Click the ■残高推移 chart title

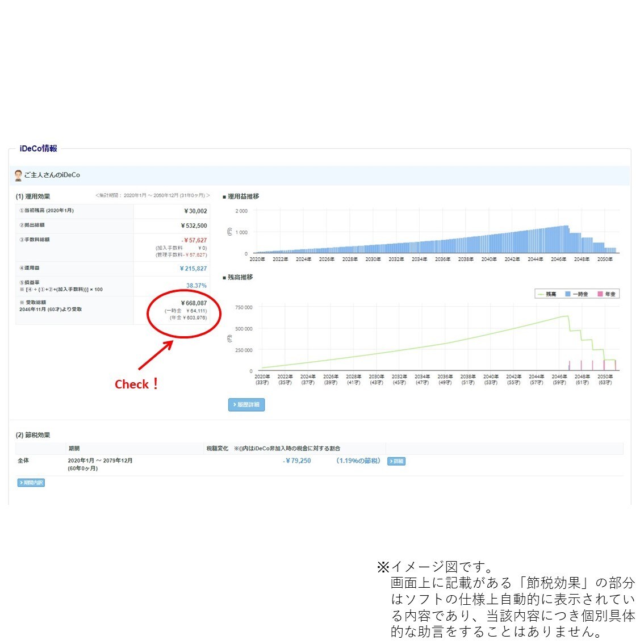click(x=237, y=277)
